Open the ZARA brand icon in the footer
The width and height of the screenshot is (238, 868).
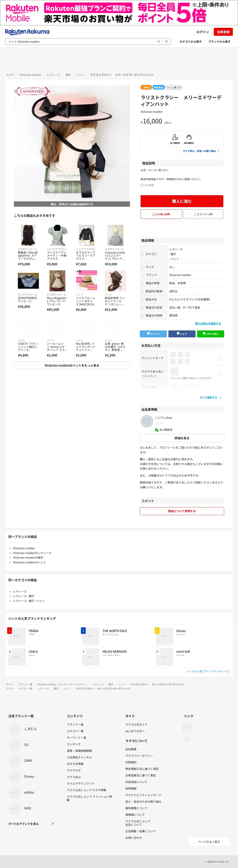[x=14, y=761]
